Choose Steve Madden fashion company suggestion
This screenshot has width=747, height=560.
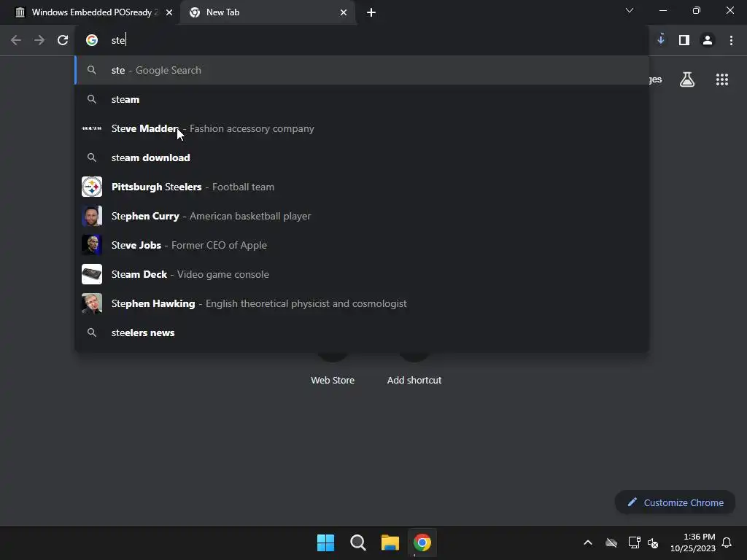tap(362, 128)
